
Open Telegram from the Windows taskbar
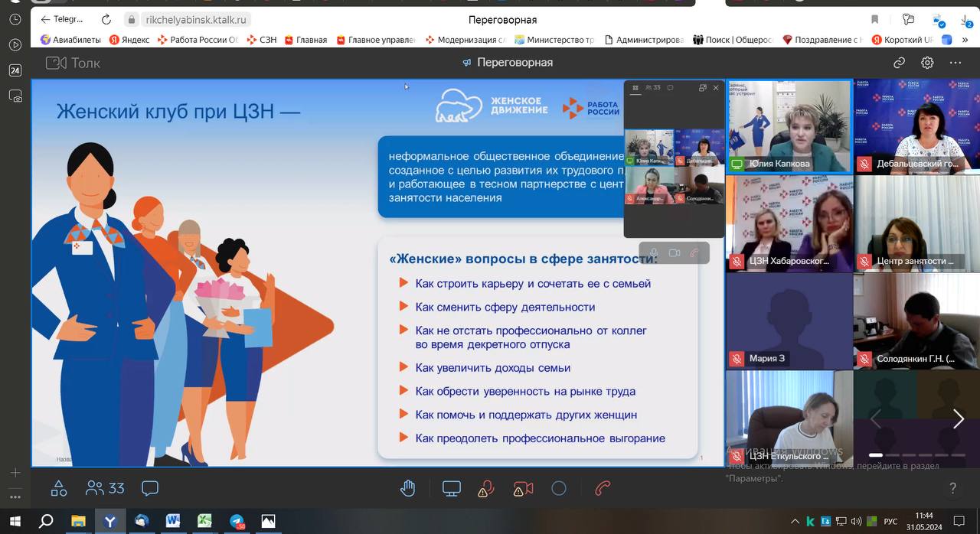pos(237,521)
